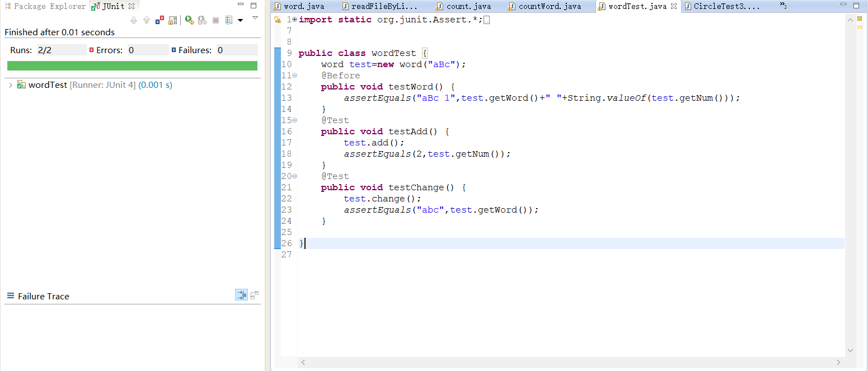The width and height of the screenshot is (868, 371).
Task: Collapse the testAdd method fold marker
Action: click(295, 120)
